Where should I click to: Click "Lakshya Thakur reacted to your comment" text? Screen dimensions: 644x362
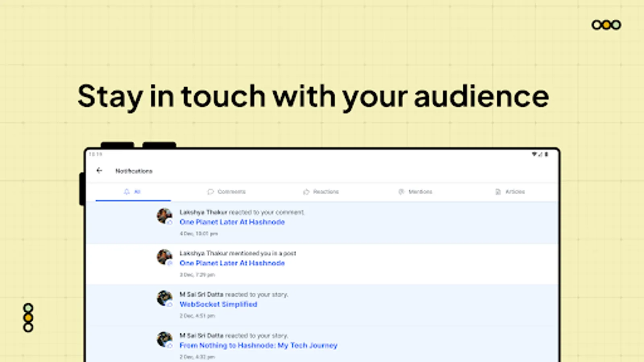tap(242, 212)
